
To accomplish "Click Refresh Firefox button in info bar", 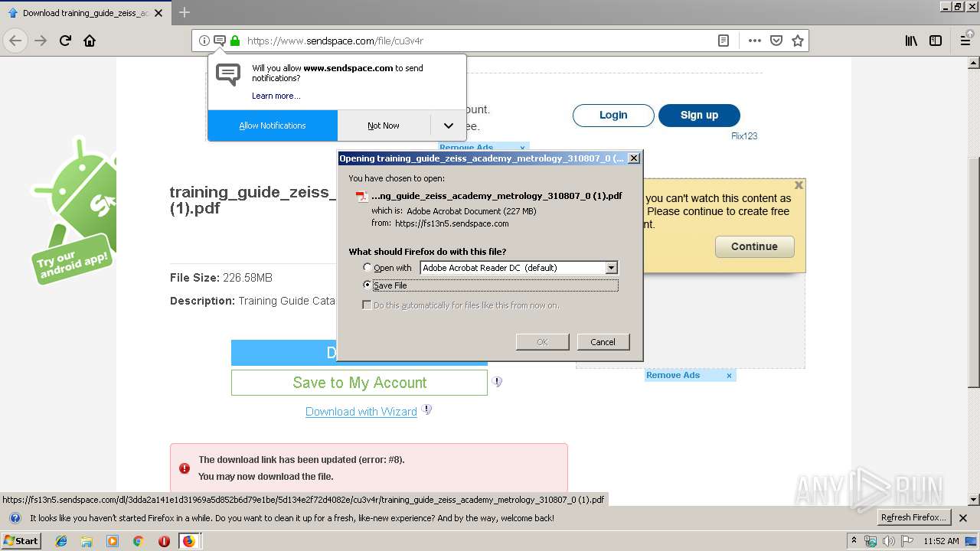I will (x=914, y=517).
